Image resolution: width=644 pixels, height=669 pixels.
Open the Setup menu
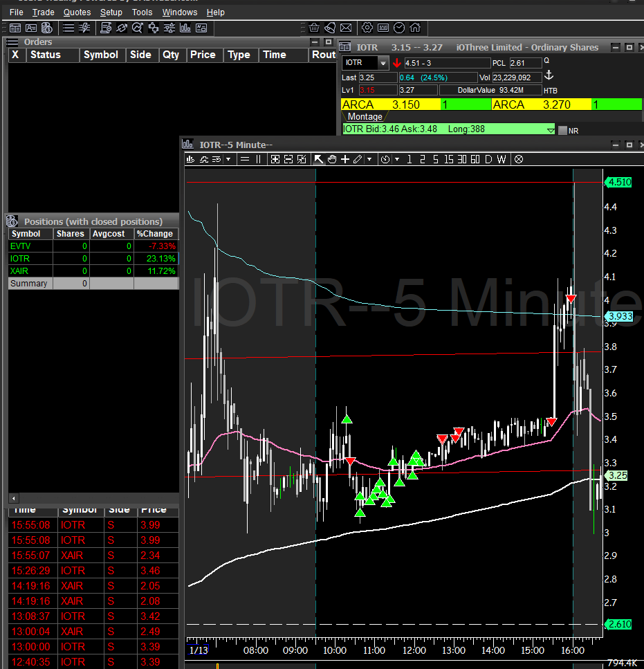point(111,12)
